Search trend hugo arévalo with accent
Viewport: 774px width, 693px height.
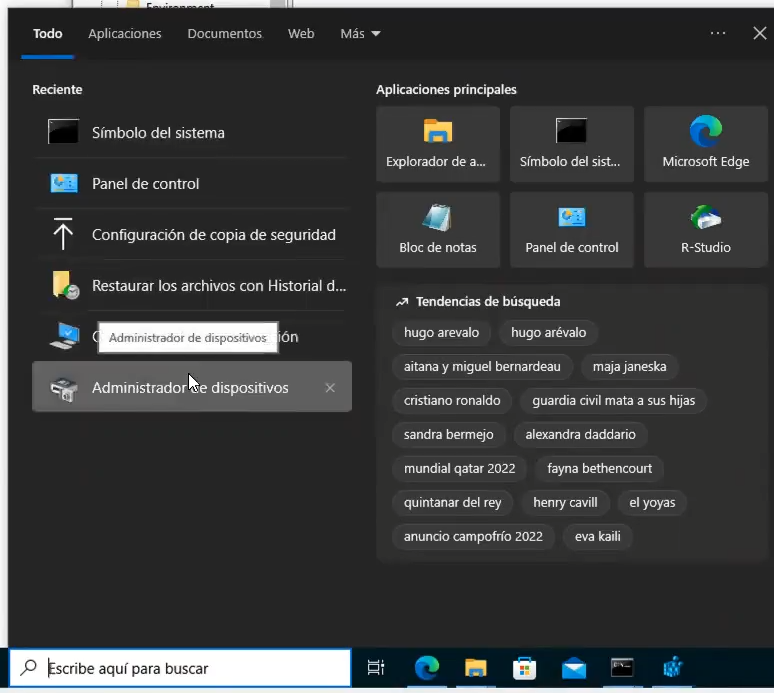click(548, 332)
